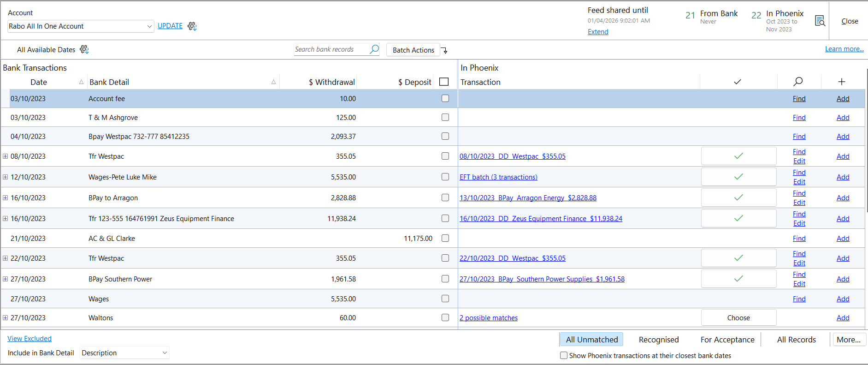The width and height of the screenshot is (868, 365).
Task: Accept the Zeus Equipment Finance match
Action: click(x=738, y=218)
